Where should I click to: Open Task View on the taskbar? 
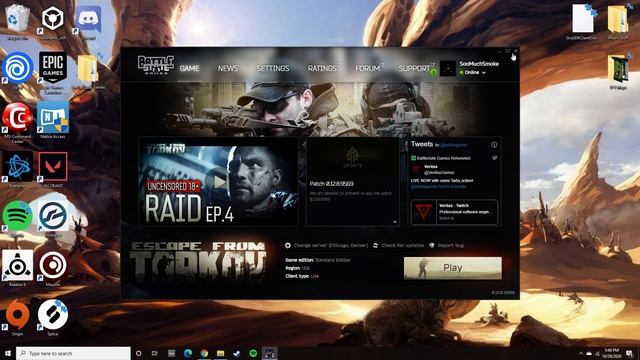(155, 353)
